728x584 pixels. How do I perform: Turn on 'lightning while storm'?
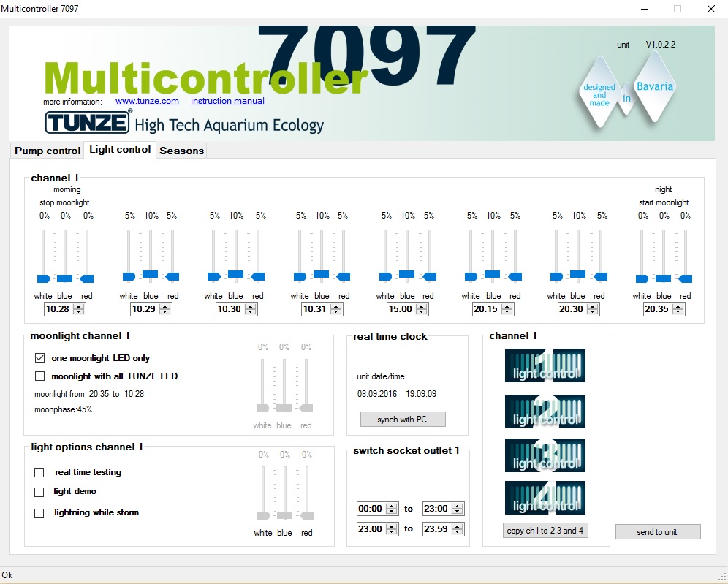pos(39,513)
